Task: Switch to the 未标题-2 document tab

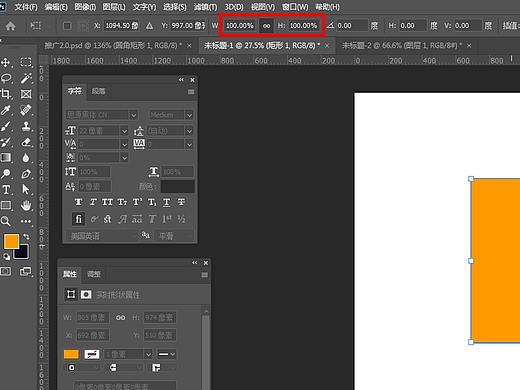Action: coord(402,45)
